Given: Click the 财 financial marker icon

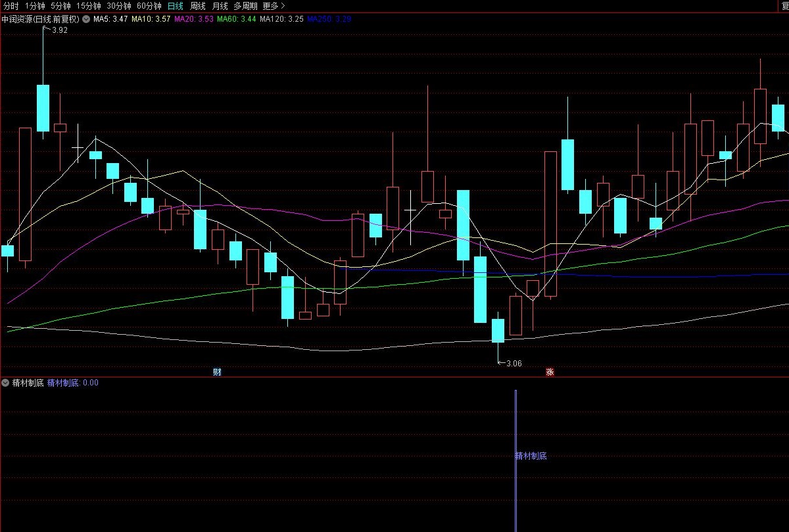Looking at the screenshot, I should 217,372.
